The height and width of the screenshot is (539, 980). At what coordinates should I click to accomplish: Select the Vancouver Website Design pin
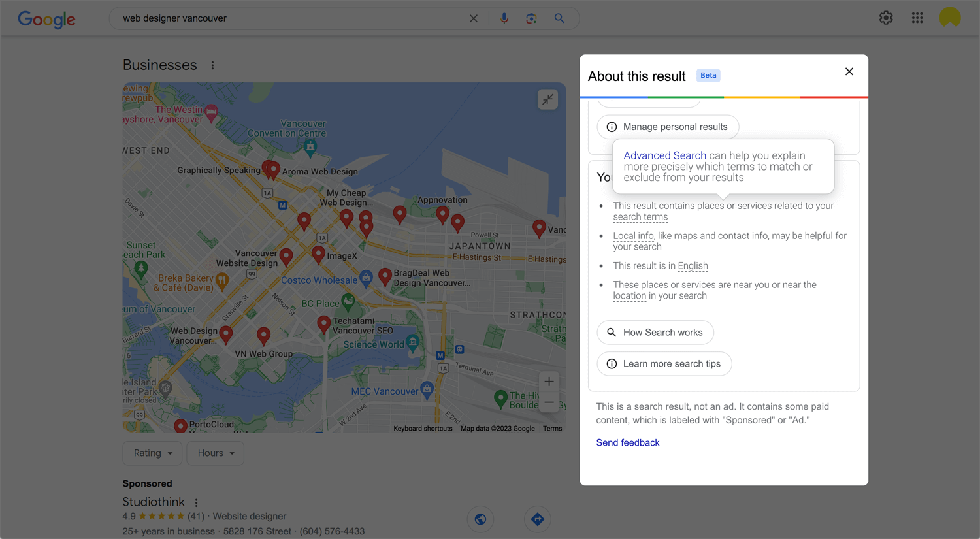click(x=286, y=256)
